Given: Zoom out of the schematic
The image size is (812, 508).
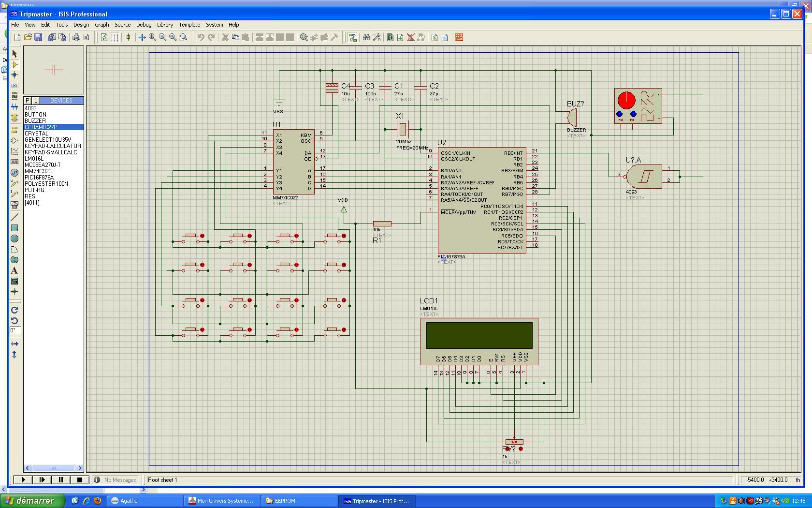Looking at the screenshot, I should click(162, 37).
